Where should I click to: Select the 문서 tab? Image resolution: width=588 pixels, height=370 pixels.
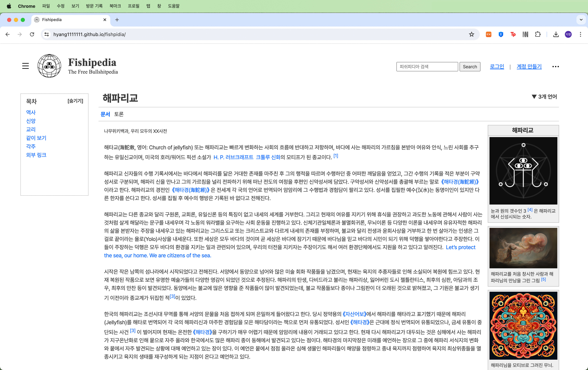click(106, 114)
